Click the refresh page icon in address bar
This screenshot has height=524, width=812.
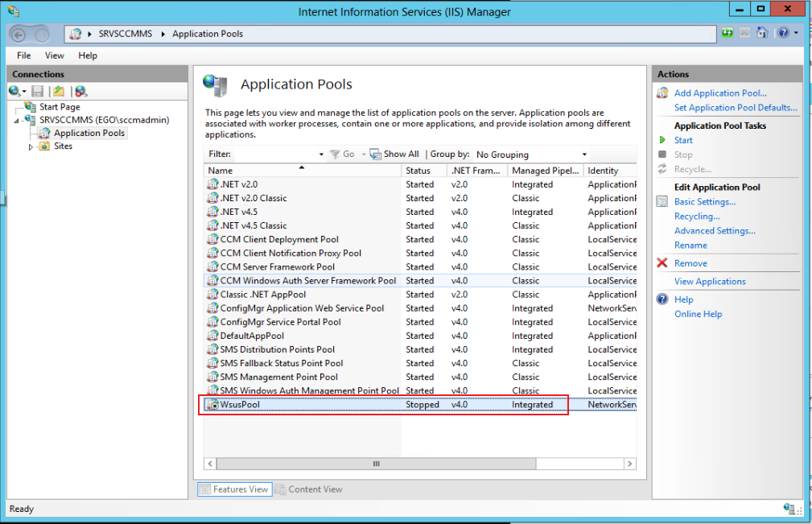coord(728,33)
